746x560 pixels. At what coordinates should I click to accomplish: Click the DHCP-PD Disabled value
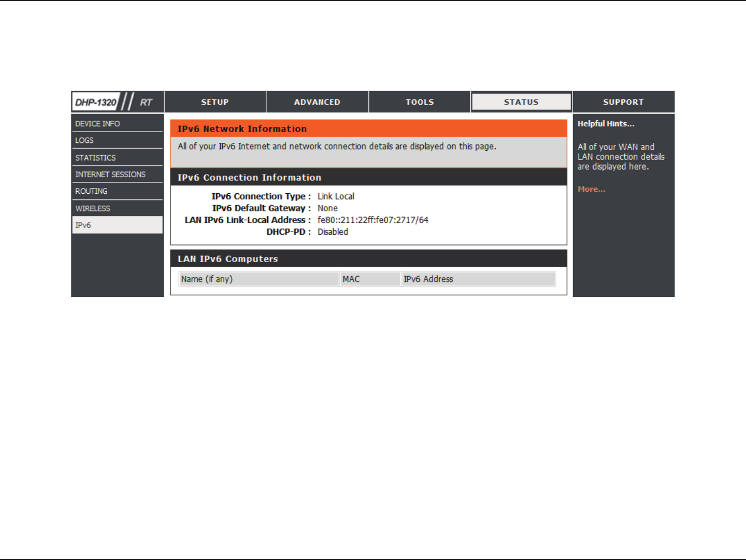333,232
